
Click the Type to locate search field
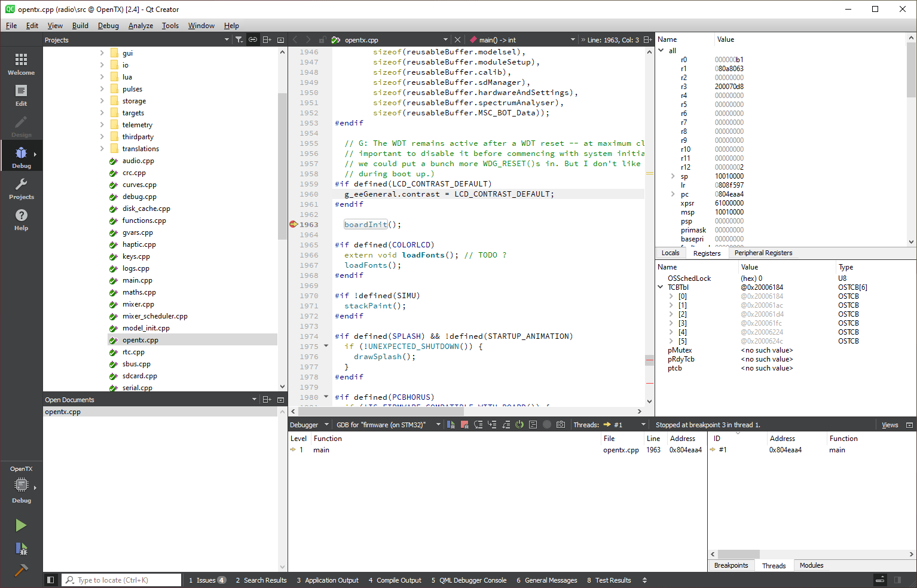coord(120,580)
